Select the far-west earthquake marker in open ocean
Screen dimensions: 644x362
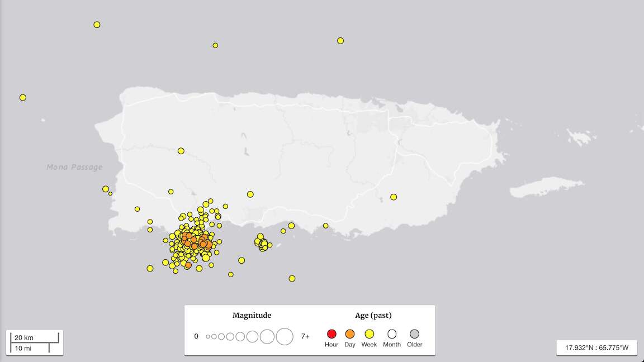click(x=23, y=97)
